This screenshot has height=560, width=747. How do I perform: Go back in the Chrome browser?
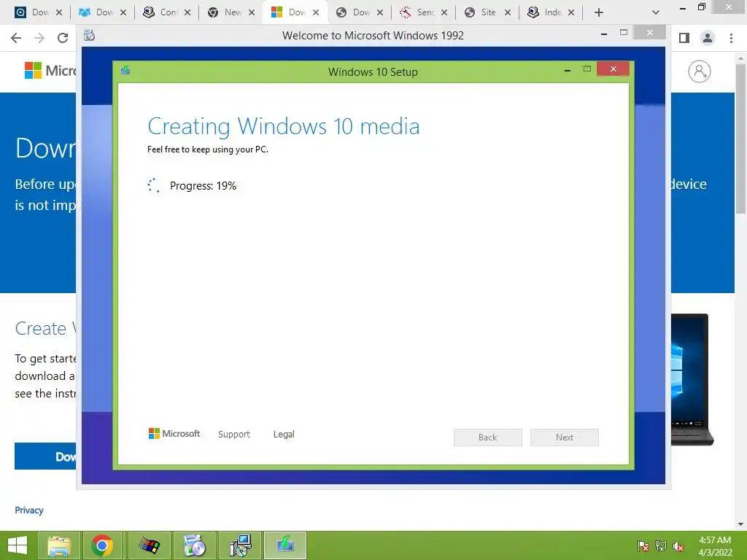(x=16, y=38)
